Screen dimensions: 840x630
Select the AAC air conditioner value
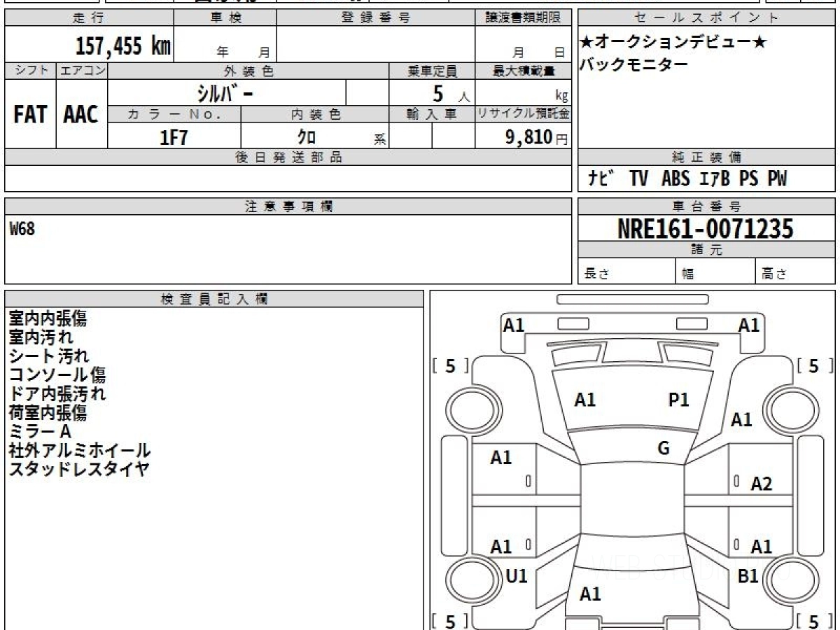click(x=81, y=115)
